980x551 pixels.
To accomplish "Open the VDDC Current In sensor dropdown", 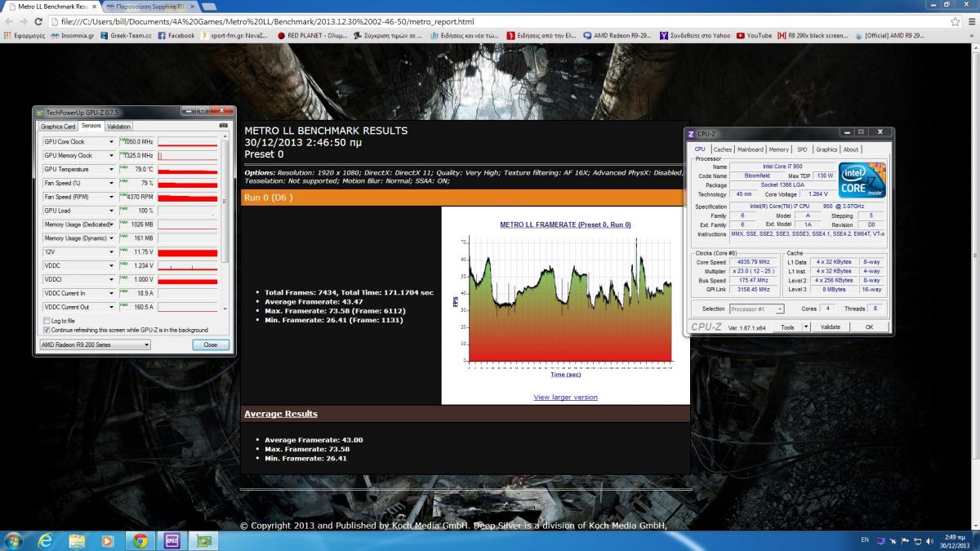I will (111, 293).
